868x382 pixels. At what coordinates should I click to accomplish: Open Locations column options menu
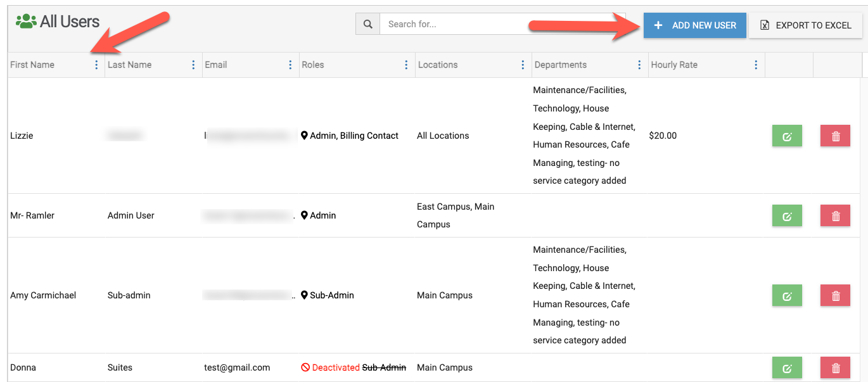[x=523, y=65]
